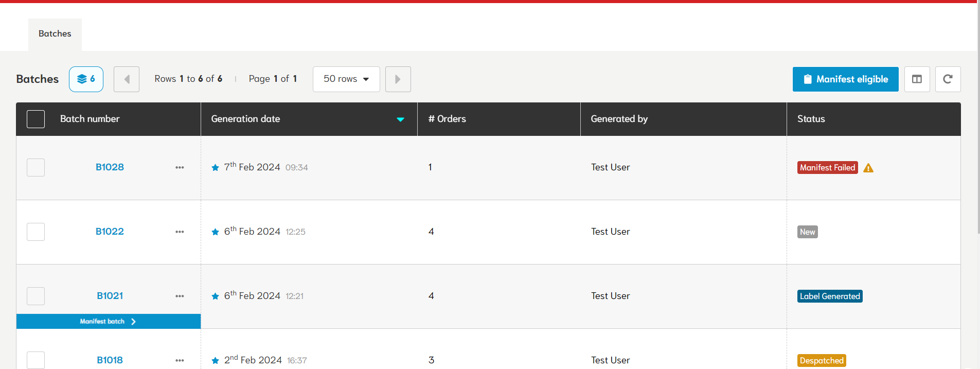Click the Despatched status badge
Screen dimensions: 980x369
click(x=822, y=361)
